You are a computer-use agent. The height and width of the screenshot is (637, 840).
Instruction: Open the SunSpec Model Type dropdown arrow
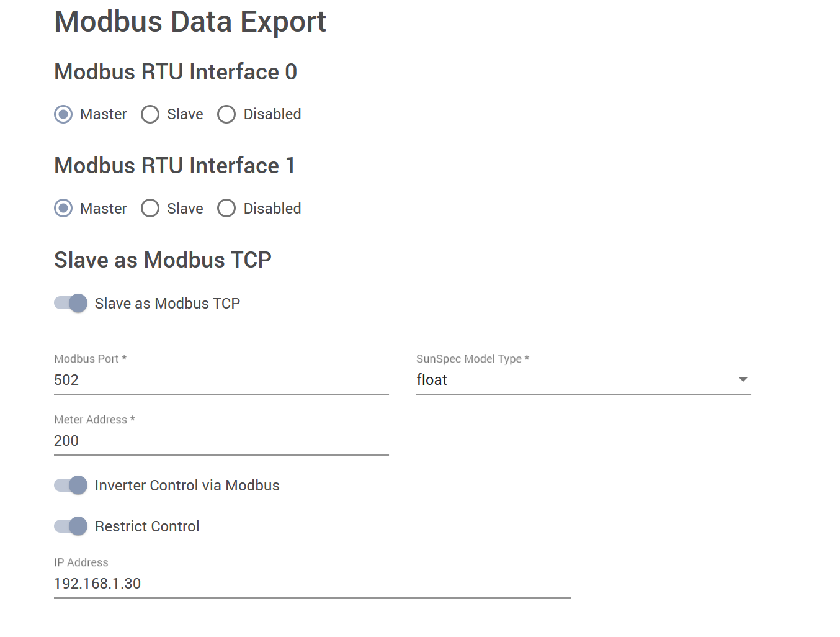pyautogui.click(x=743, y=380)
